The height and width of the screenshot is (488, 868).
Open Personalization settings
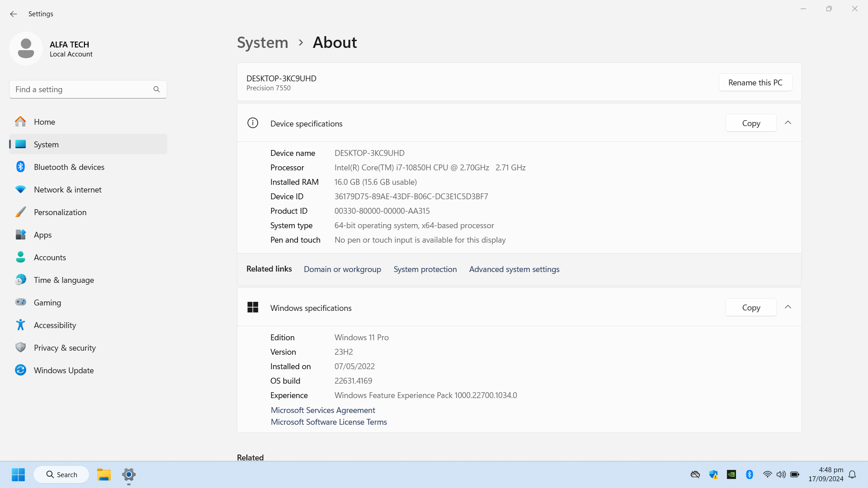[x=88, y=212]
